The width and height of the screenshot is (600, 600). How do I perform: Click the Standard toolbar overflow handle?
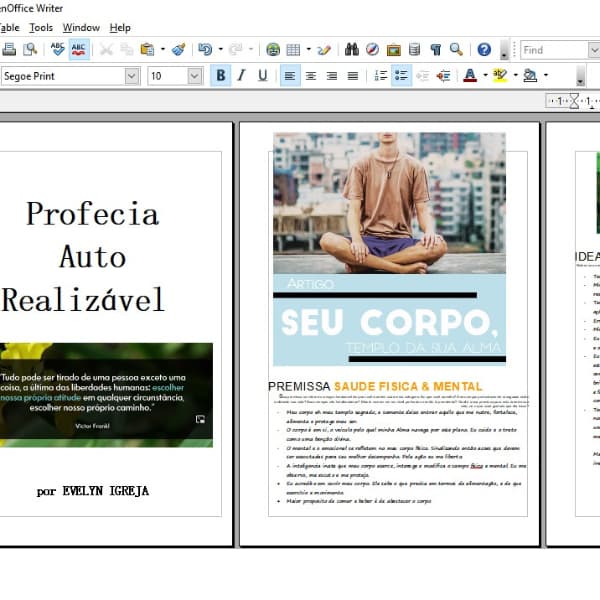coord(504,50)
